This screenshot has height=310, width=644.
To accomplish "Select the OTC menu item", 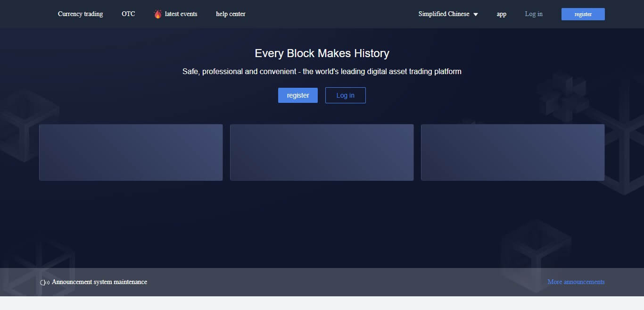I will pos(128,14).
